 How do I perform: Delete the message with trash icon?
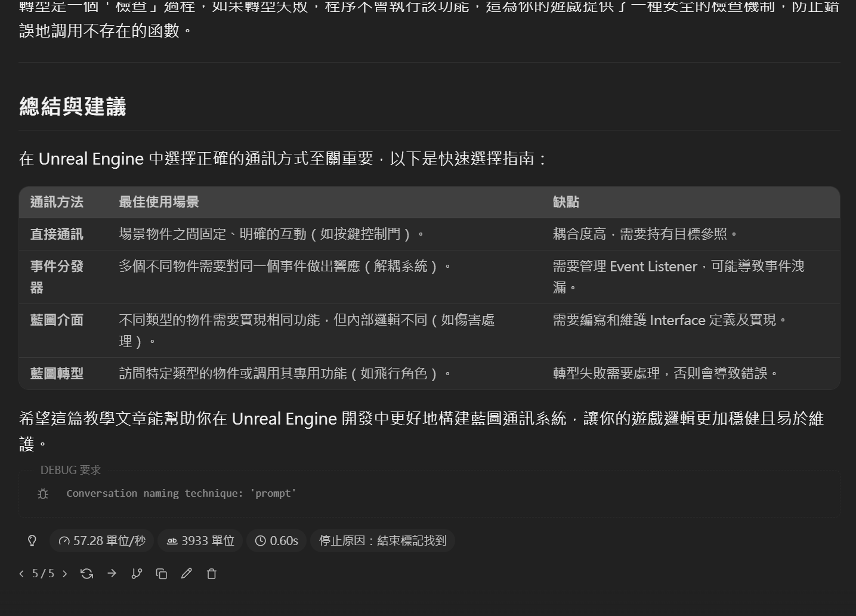pyautogui.click(x=211, y=573)
